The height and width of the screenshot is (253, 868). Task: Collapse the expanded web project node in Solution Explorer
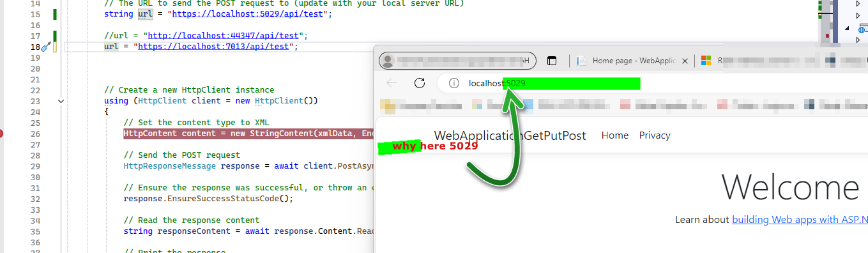846,29
